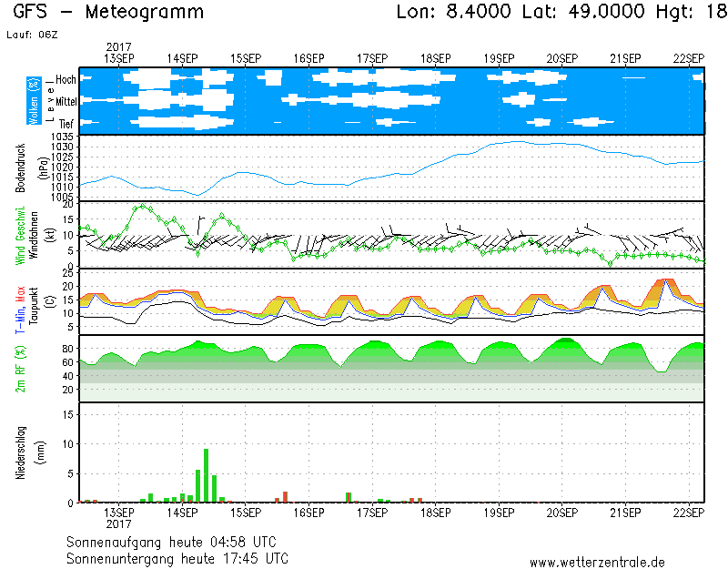Click the "22SEP" date on the bottom axis
The height and width of the screenshot is (569, 728).
(689, 513)
